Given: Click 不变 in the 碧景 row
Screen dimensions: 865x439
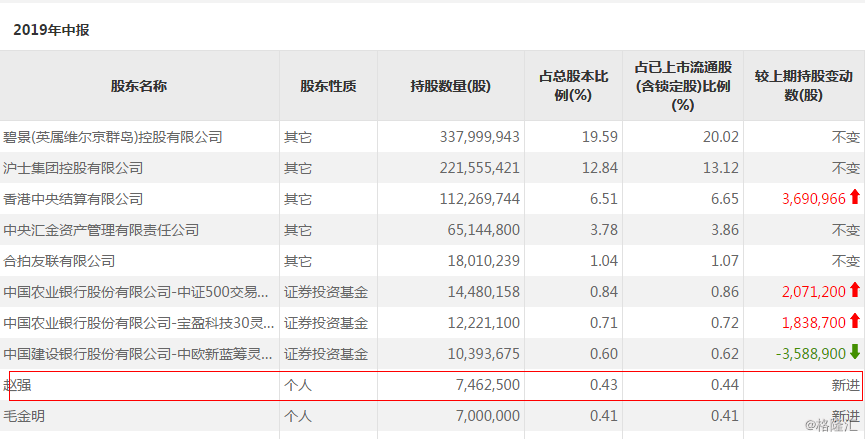Looking at the screenshot, I should (846, 137).
